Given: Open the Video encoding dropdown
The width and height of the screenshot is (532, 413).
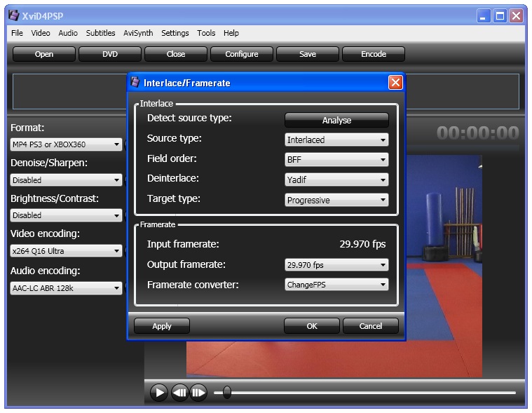Looking at the screenshot, I should (x=66, y=251).
